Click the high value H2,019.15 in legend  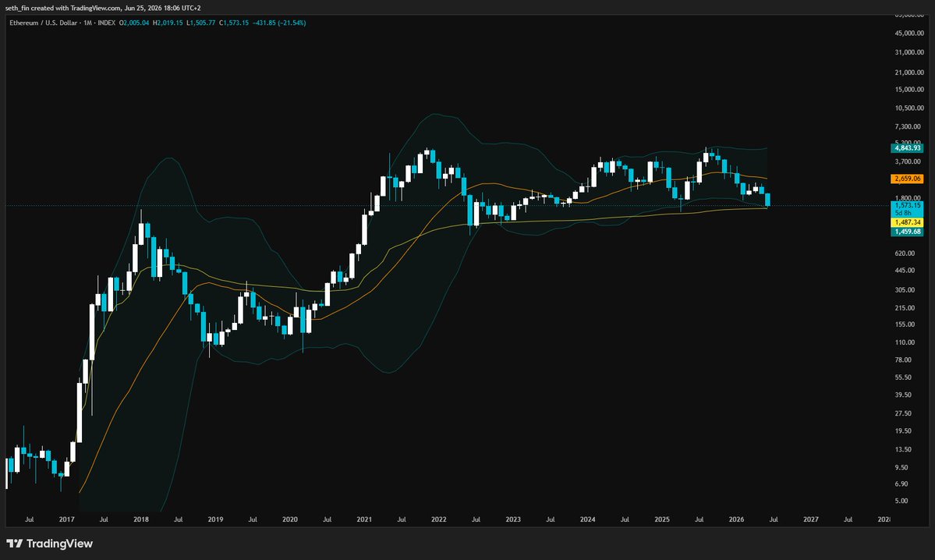[168, 23]
